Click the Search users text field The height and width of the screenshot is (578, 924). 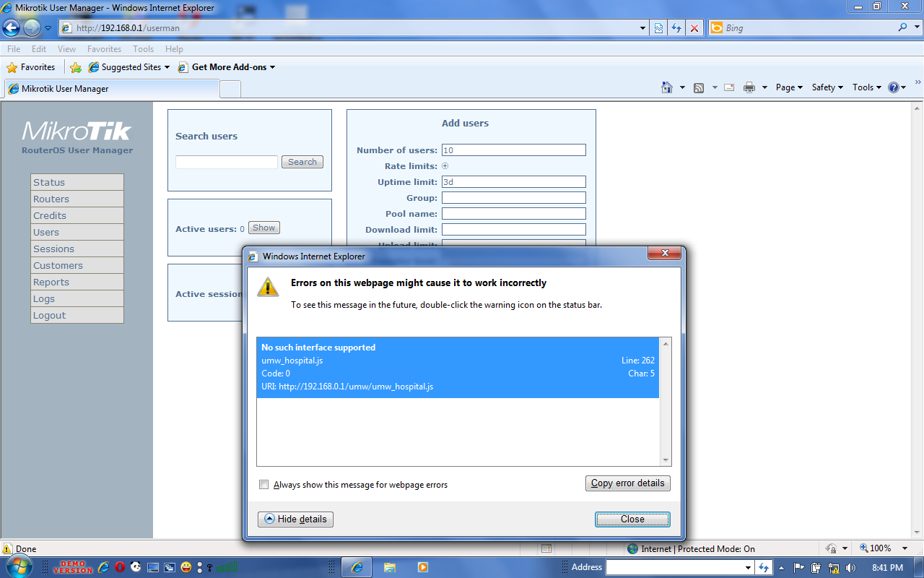tap(227, 162)
